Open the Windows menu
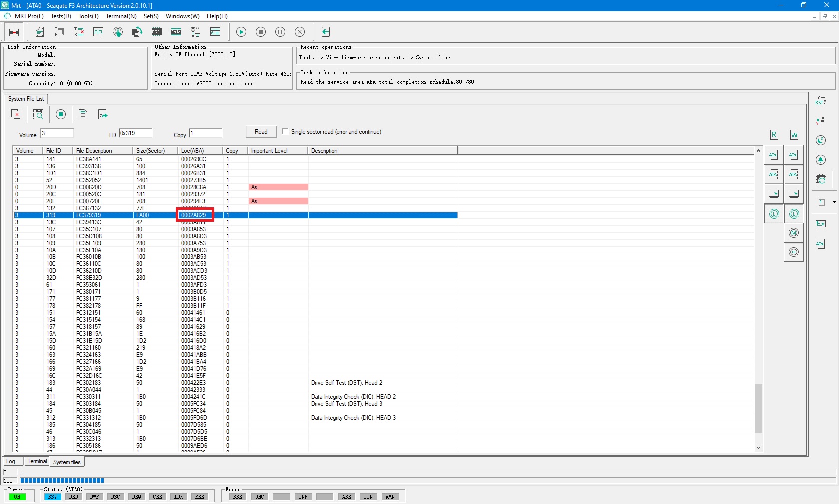839x504 pixels. [182, 16]
